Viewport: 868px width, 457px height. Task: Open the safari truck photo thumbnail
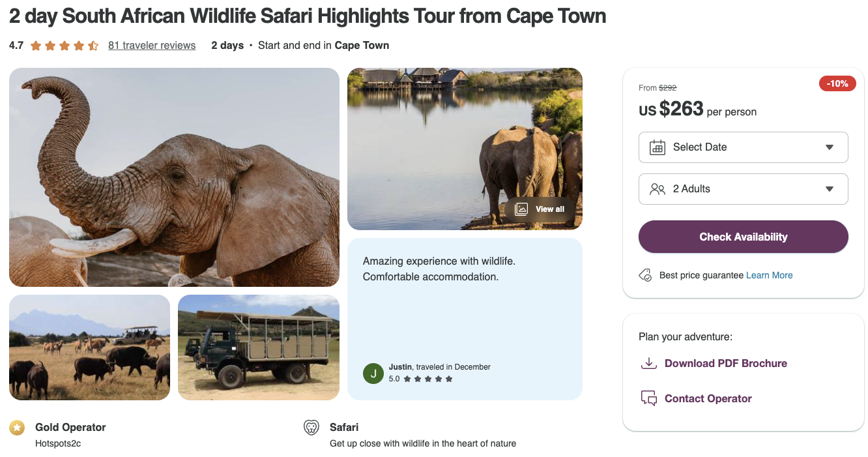[x=258, y=347]
